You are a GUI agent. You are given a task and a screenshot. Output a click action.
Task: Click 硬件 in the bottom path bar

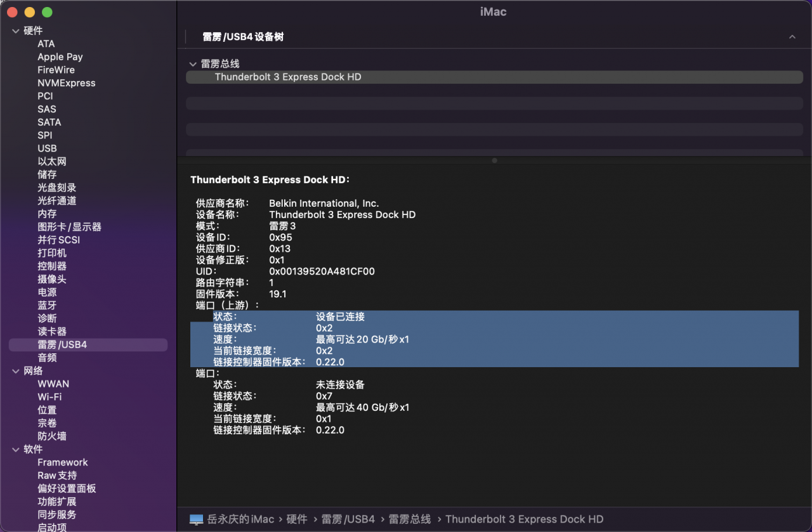[x=297, y=519]
